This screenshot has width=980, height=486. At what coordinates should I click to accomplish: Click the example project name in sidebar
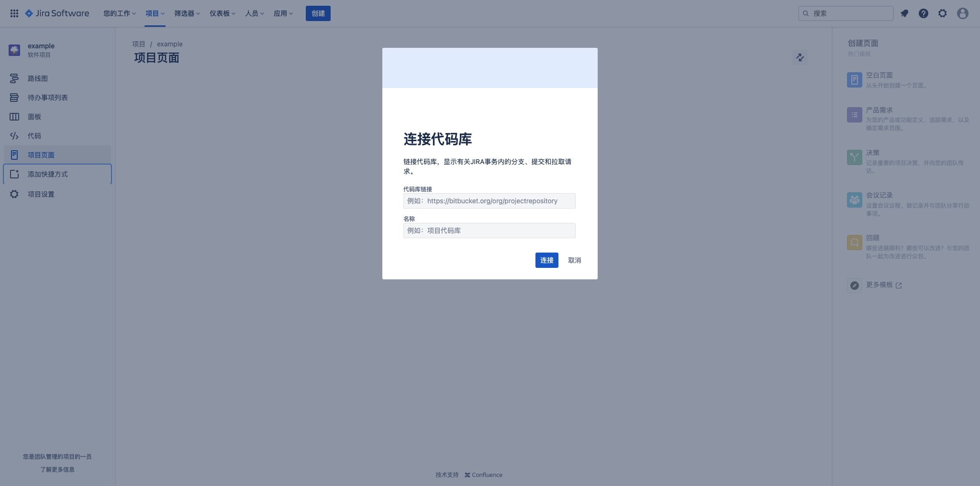point(41,46)
